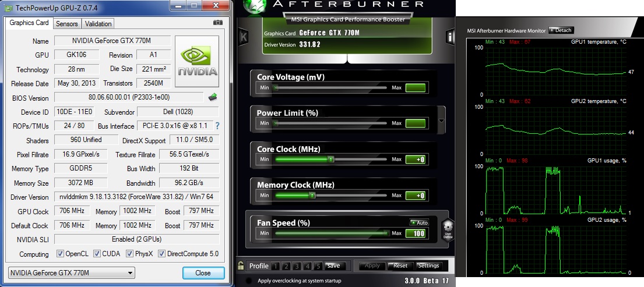Detach the Hardware Monitor panel
The width and height of the screenshot is (644, 287).
tap(560, 30)
